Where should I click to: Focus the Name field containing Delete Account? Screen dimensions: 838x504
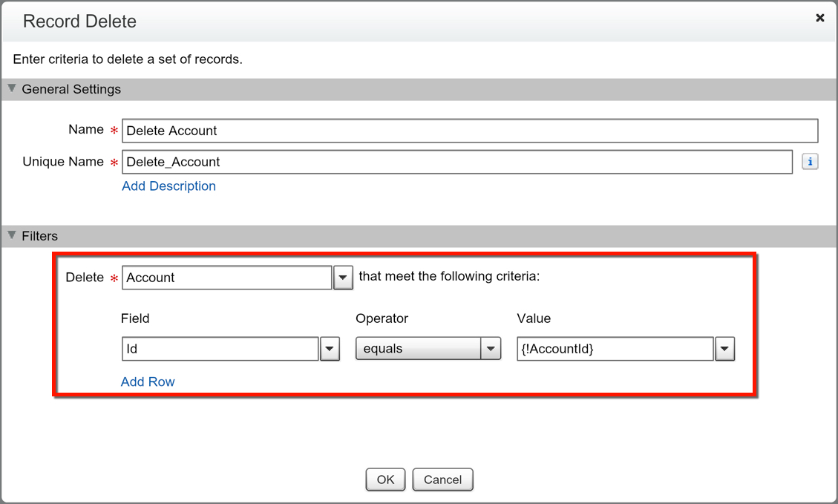click(469, 131)
